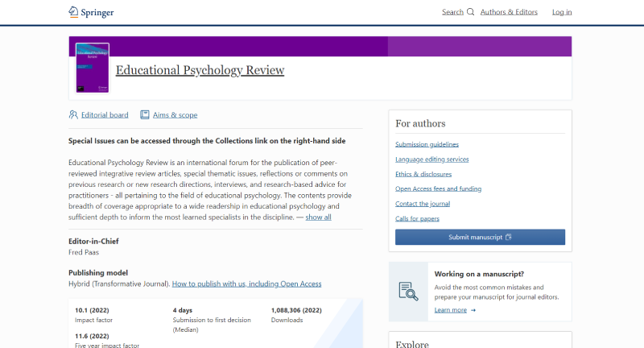Open Aims & scope page
644x348 pixels.
175,115
